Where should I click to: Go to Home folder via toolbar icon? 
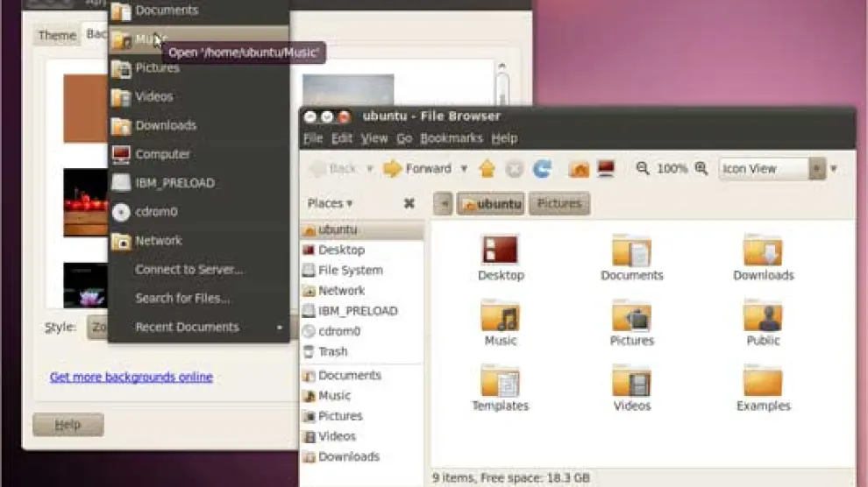(x=579, y=169)
